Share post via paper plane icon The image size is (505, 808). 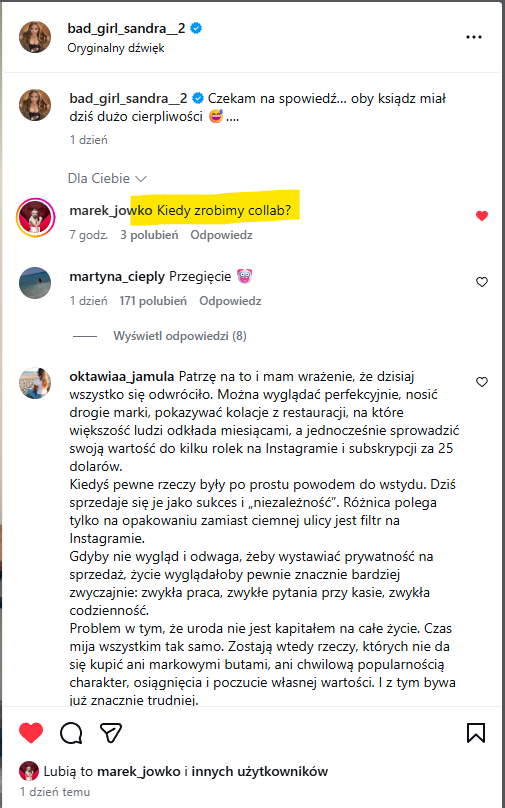point(111,732)
